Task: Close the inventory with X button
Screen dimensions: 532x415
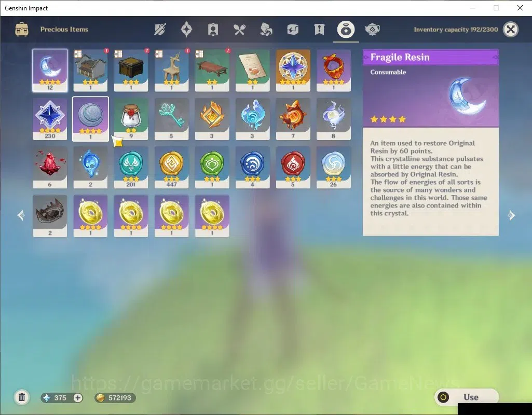Action: click(x=511, y=30)
